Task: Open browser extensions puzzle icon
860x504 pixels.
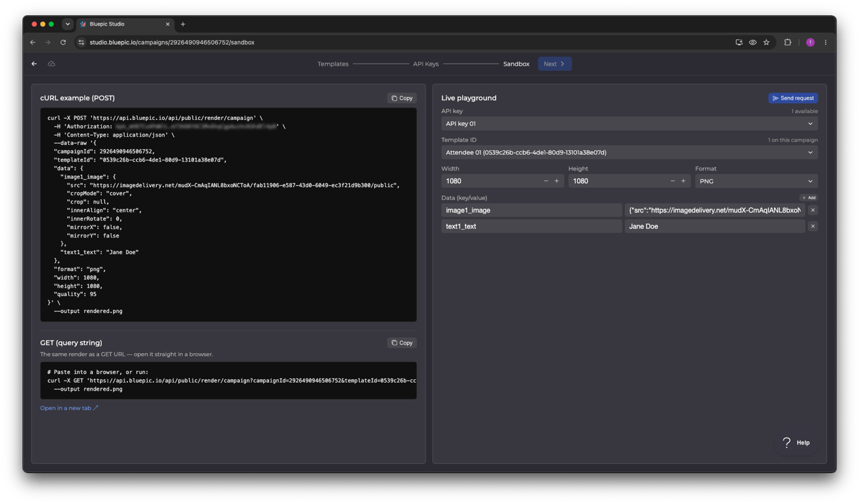Action: coord(788,43)
